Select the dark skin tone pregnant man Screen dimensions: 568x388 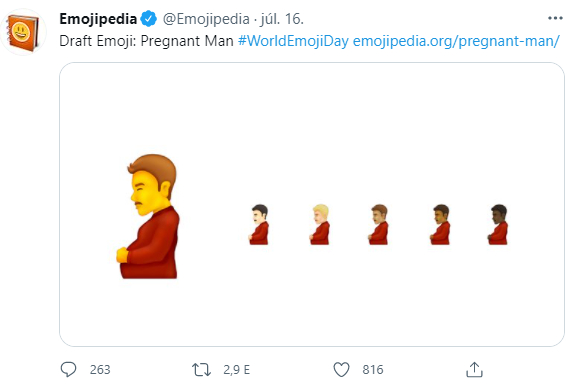pyautogui.click(x=498, y=225)
